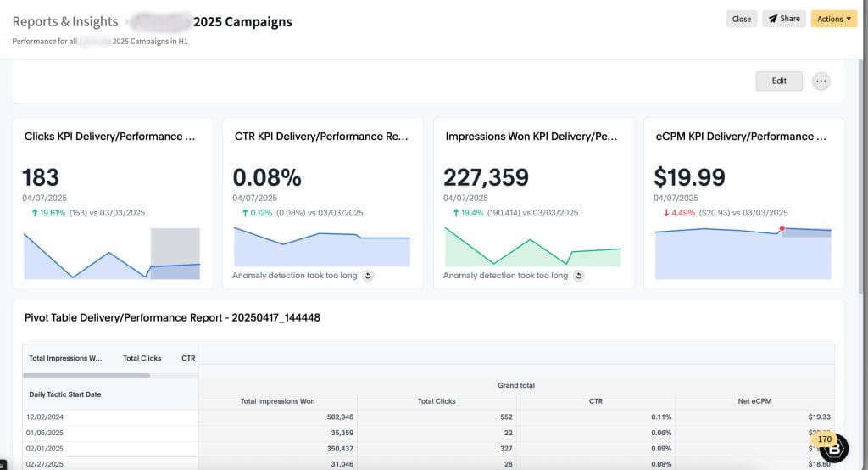Open the Actions dropdown menu

coord(834,19)
